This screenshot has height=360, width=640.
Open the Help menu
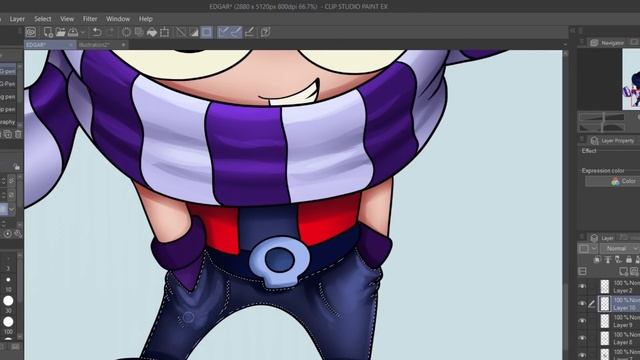[146, 19]
